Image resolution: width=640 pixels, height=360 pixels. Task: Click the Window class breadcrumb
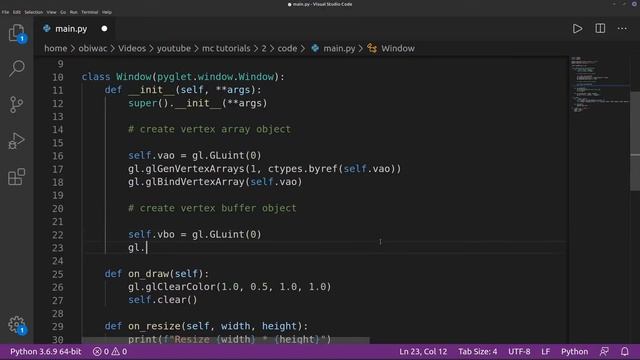point(398,48)
